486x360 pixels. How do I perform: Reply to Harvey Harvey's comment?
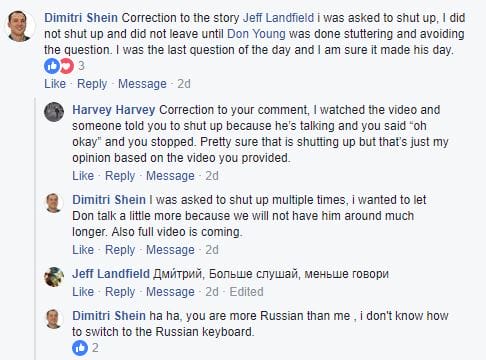point(120,176)
